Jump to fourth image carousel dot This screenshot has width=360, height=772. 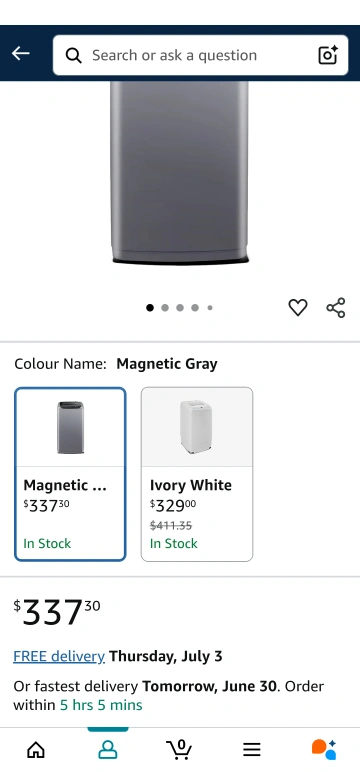195,308
